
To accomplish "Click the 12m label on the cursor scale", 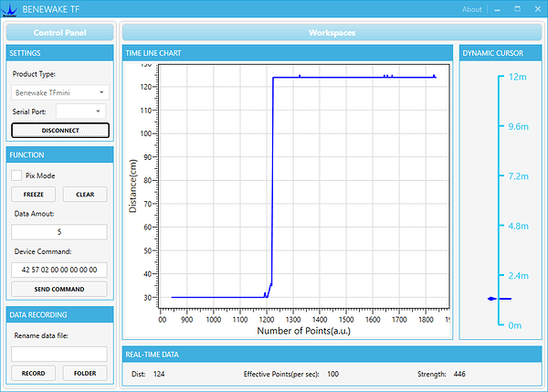I will coord(517,77).
